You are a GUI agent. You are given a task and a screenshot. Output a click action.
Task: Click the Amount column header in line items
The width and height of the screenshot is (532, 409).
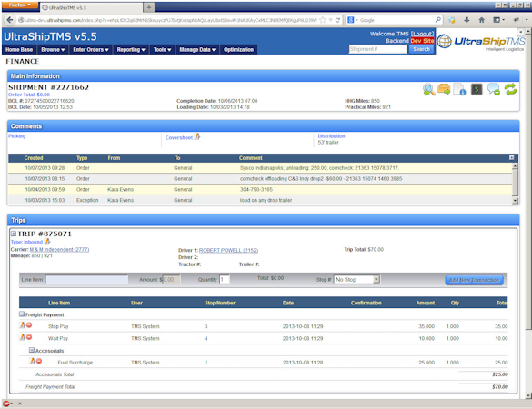click(x=425, y=303)
